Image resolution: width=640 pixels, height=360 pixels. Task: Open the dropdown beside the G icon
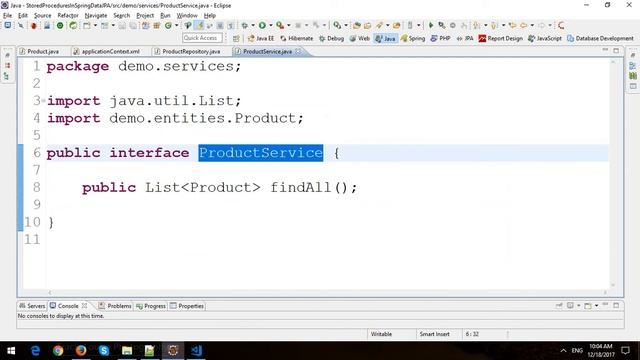pos(176,25)
